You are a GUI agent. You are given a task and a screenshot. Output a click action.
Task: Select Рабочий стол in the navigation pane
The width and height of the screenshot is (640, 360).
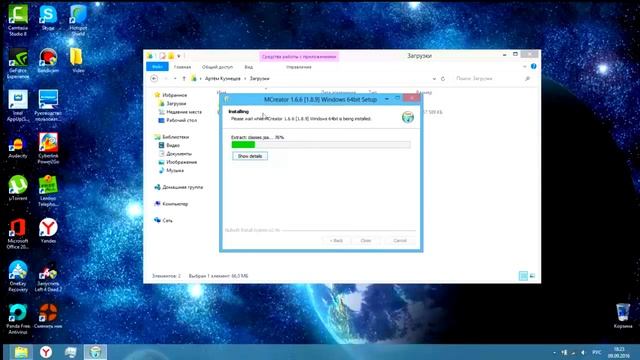(x=178, y=120)
